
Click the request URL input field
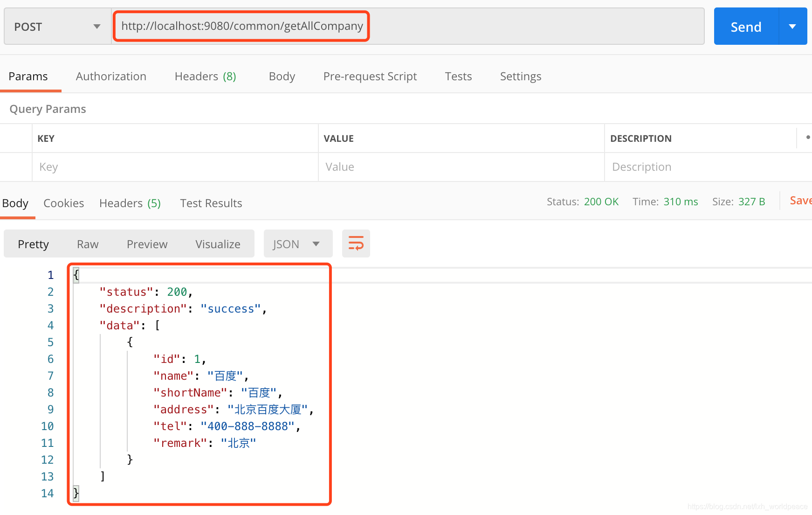click(408, 26)
